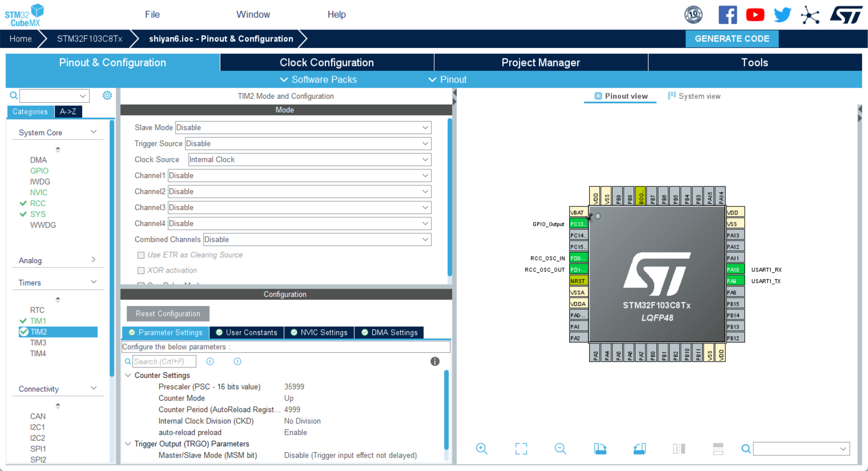The width and height of the screenshot is (868, 471).
Task: Open Trigger Source dropdown
Action: 308,143
